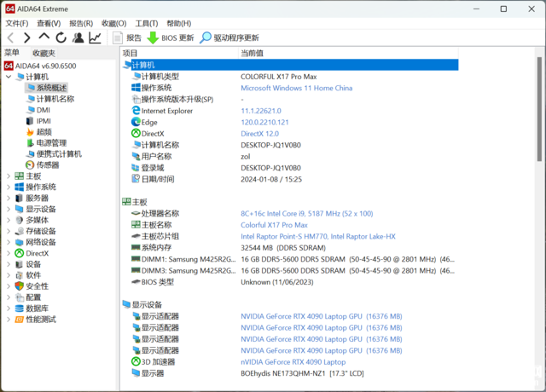Select the 显示器 row with BOEhydis NE173QHM-NZ1
This screenshot has height=392, width=546.
click(x=290, y=373)
